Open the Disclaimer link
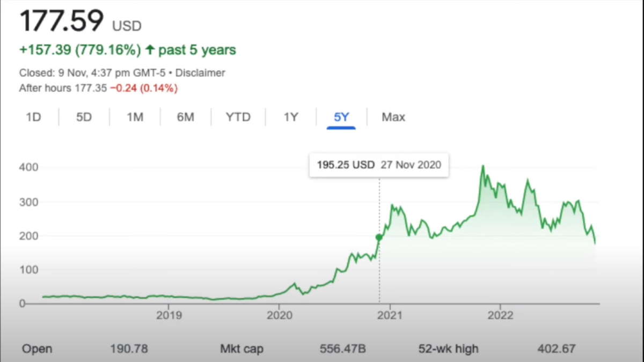644x362 pixels. 200,73
